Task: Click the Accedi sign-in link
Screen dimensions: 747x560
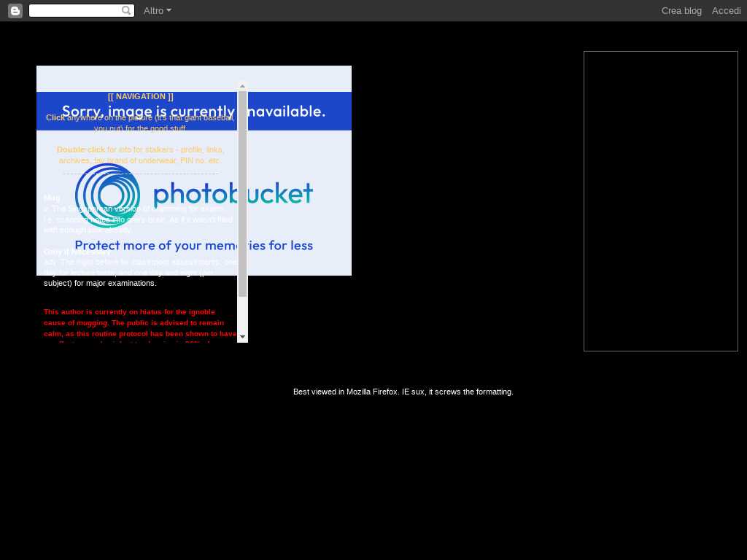Action: point(726,11)
